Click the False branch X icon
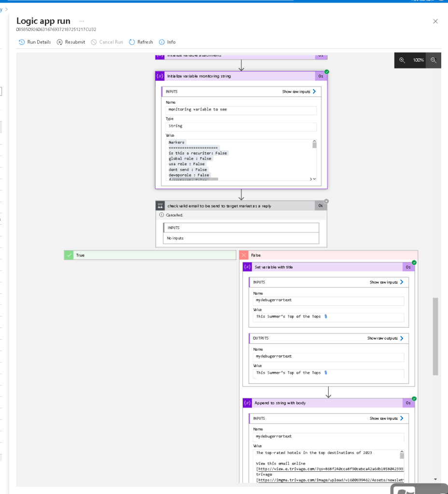This screenshot has width=448, height=494. click(244, 255)
